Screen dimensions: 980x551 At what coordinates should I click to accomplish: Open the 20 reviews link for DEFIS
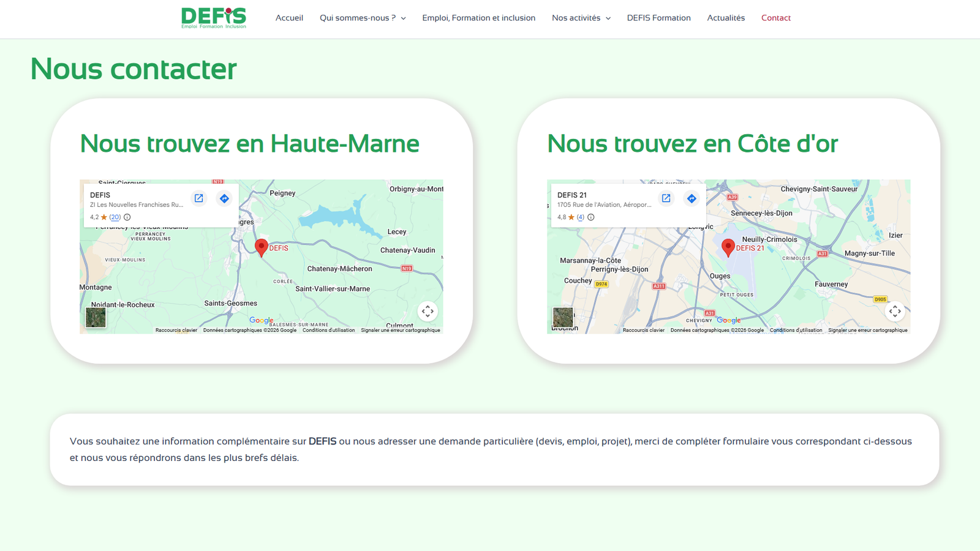click(115, 217)
